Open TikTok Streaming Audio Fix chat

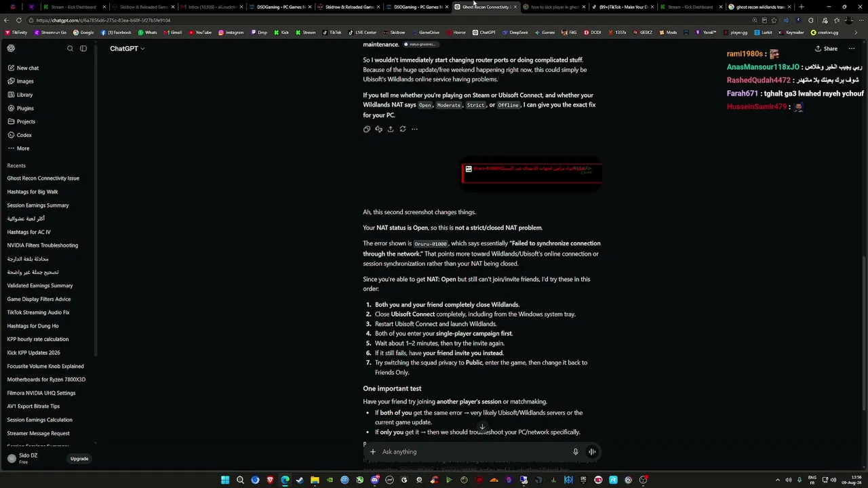pos(39,312)
